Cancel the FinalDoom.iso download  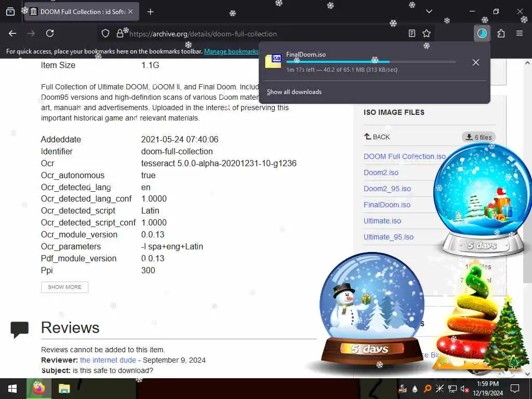pos(476,62)
